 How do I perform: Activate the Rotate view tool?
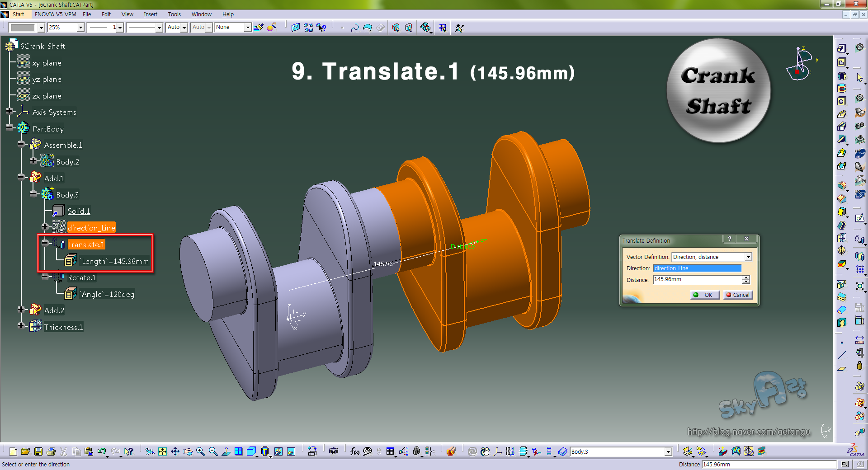point(188,451)
